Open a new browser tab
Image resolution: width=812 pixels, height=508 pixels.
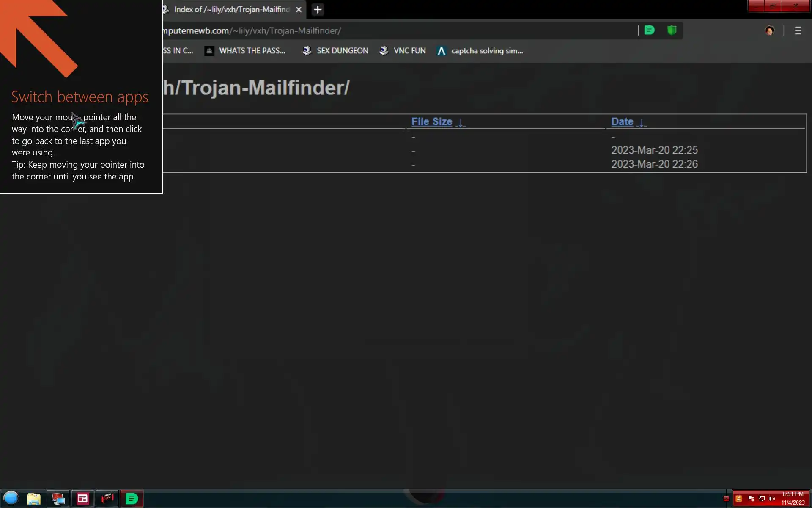point(318,9)
